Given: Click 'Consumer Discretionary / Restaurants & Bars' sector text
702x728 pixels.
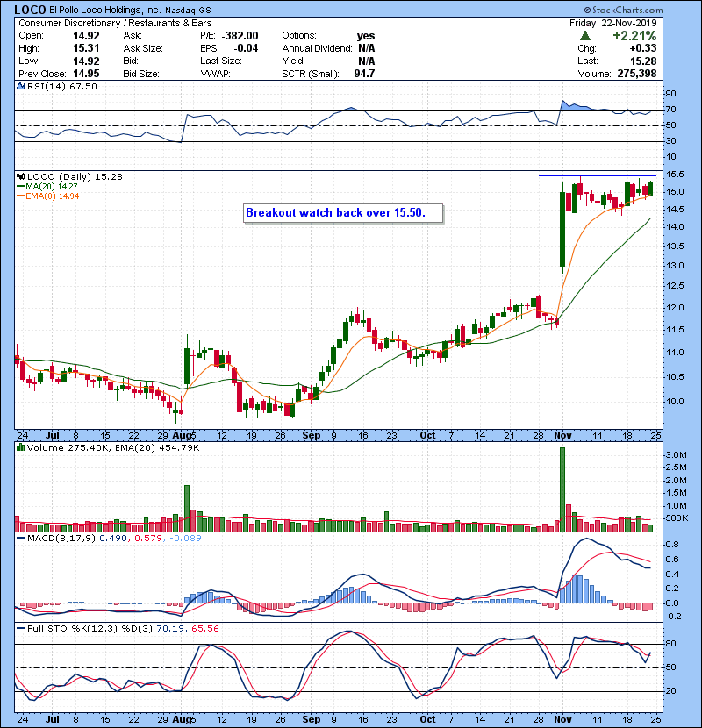Looking at the screenshot, I should (x=115, y=23).
